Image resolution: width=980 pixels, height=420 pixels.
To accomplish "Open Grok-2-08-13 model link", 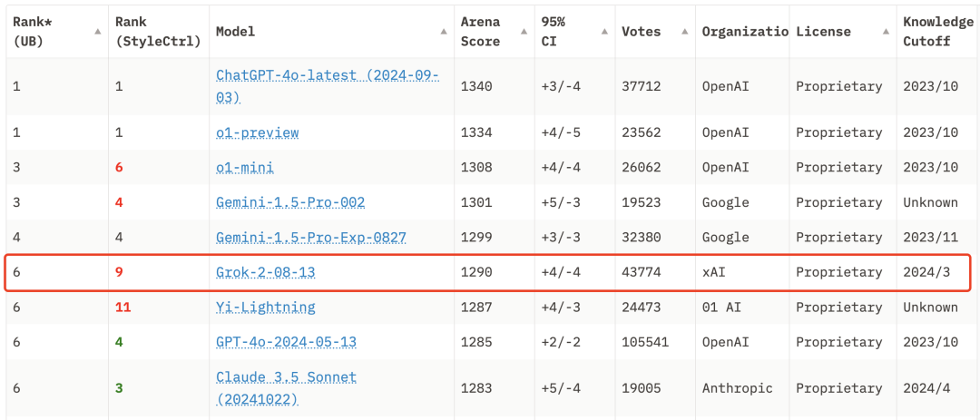I will [265, 272].
